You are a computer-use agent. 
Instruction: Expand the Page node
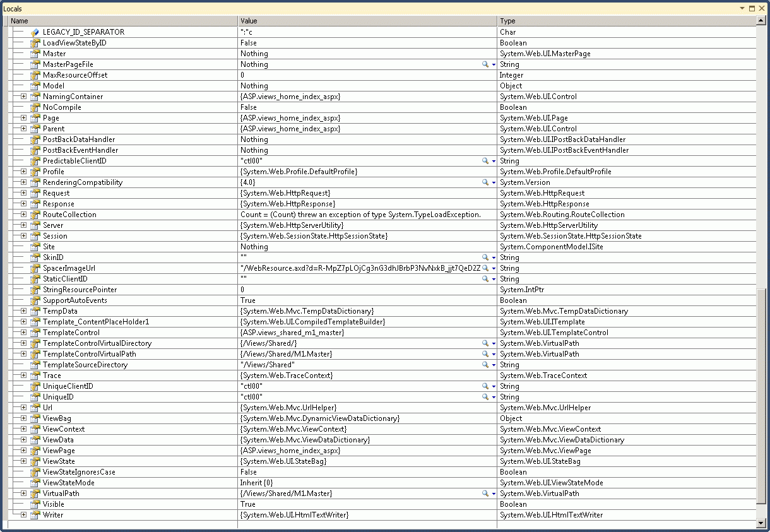pos(23,118)
